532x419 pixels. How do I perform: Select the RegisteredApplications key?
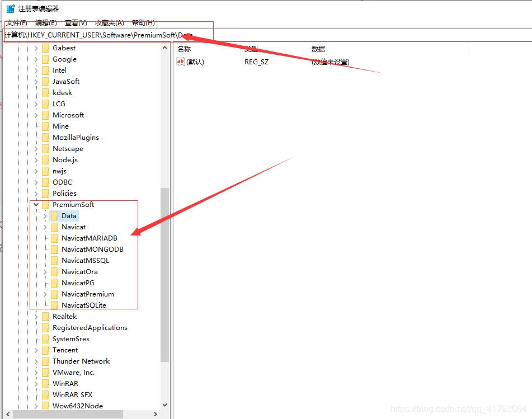pos(90,328)
